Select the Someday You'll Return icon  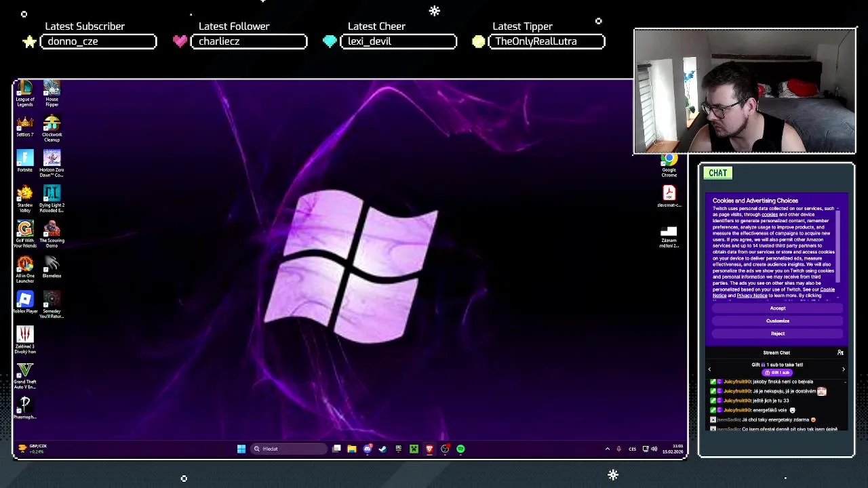(52, 305)
